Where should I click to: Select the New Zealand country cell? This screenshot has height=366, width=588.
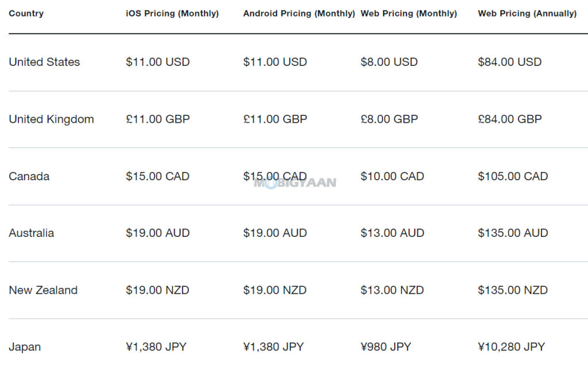pos(43,290)
